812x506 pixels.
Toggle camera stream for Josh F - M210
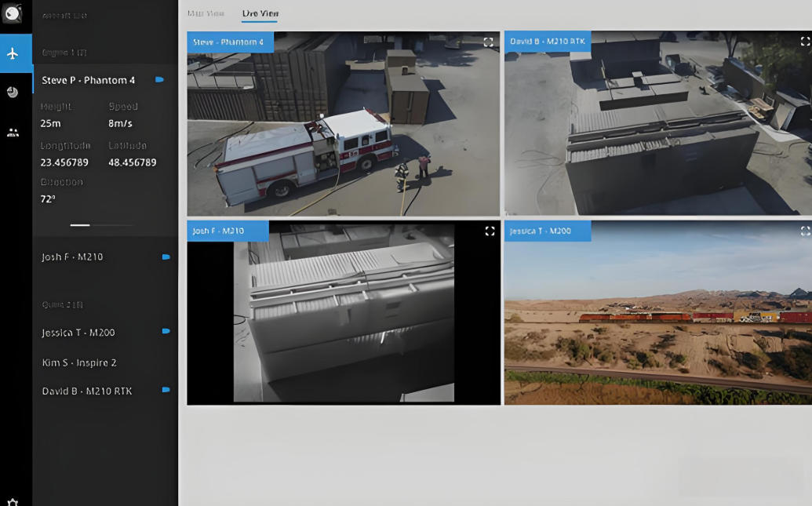(x=166, y=257)
